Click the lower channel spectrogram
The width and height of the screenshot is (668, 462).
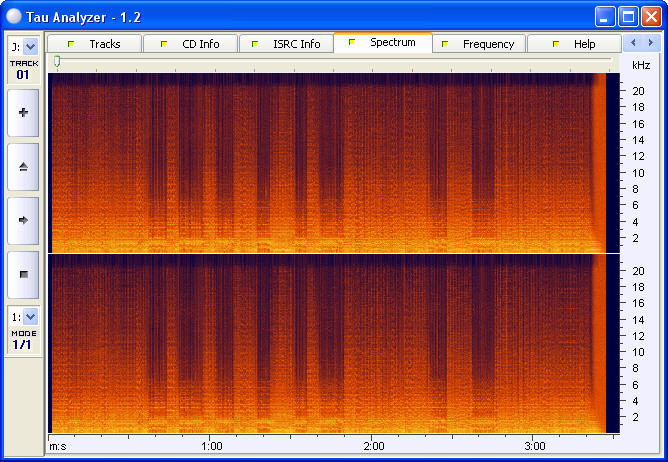(327, 342)
